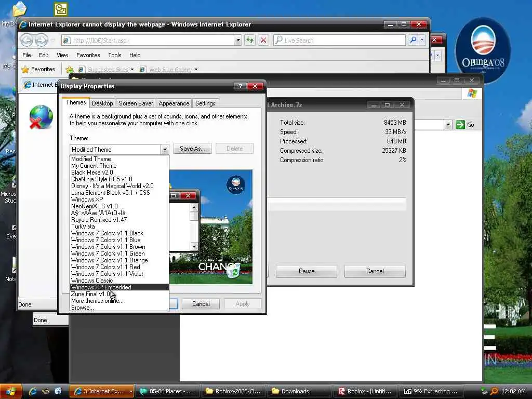The image size is (532, 399).
Task: Switch to the Desktop tab
Action: [x=102, y=103]
